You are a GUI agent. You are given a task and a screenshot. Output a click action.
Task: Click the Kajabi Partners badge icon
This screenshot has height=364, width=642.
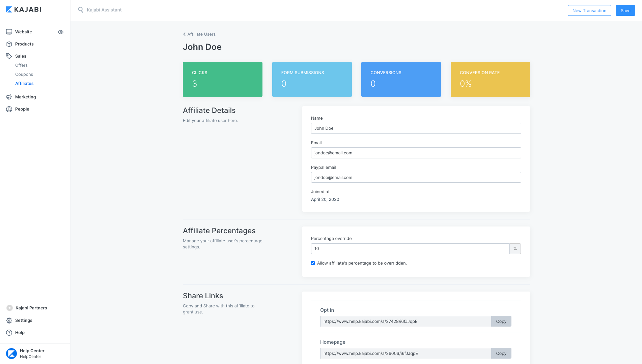pos(9,308)
